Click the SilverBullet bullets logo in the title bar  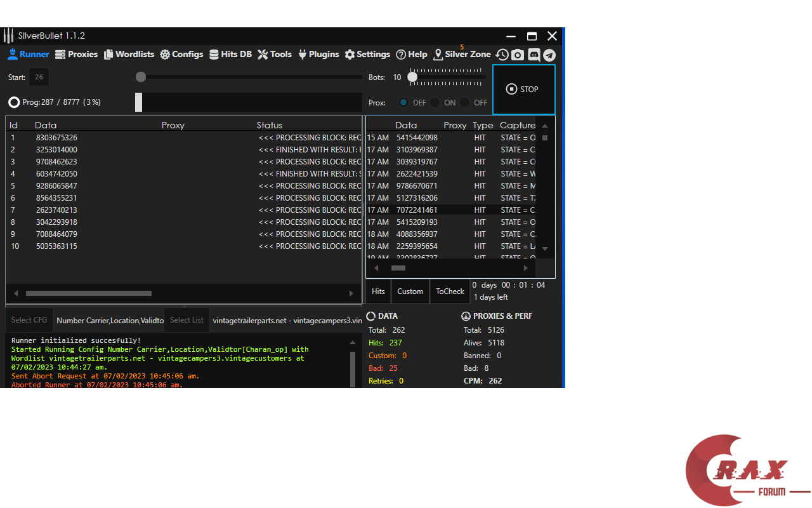tap(8, 36)
